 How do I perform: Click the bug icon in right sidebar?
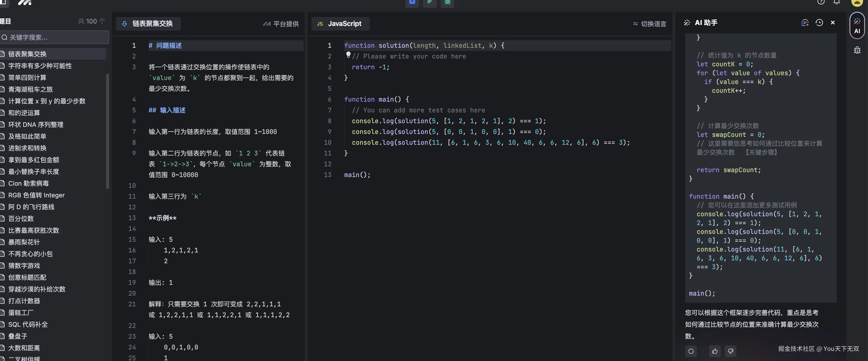(857, 50)
